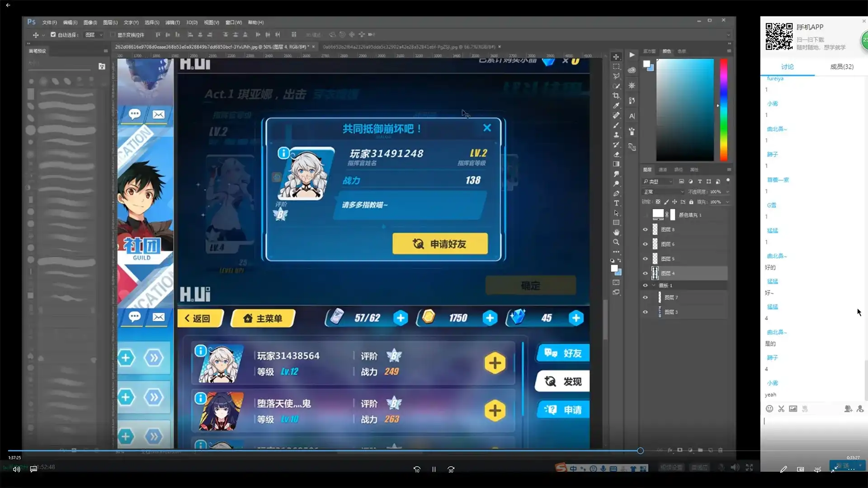Switch to the 成员(32) tab
This screenshot has height=488, width=868.
(x=841, y=66)
